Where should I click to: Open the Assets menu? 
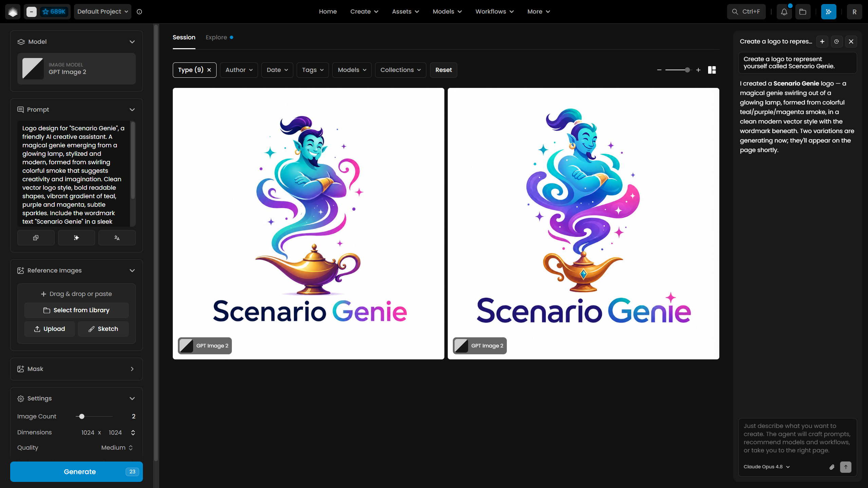(405, 12)
